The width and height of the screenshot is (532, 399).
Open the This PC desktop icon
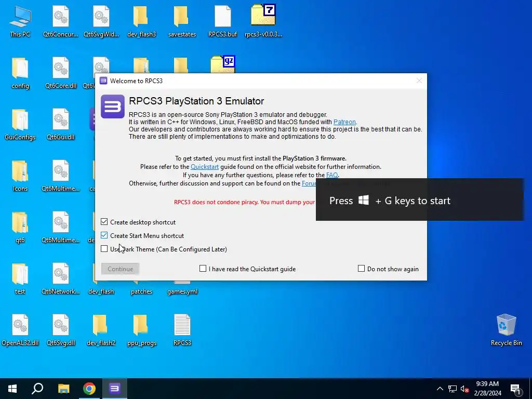pyautogui.click(x=20, y=22)
